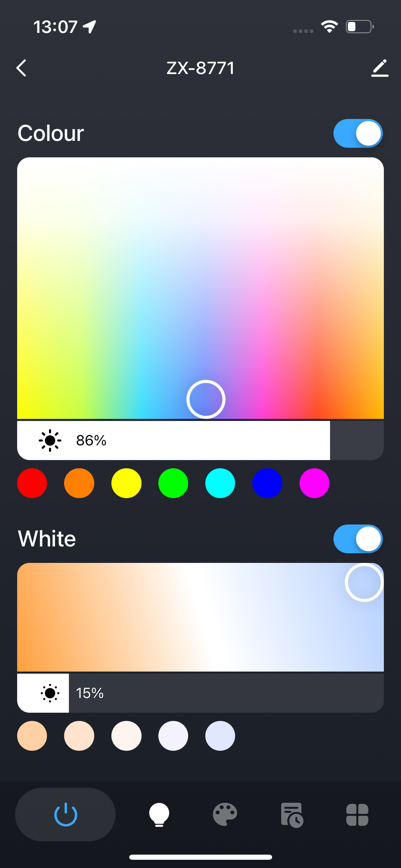Select the orange colour preset
This screenshot has height=868, width=401.
tap(79, 483)
